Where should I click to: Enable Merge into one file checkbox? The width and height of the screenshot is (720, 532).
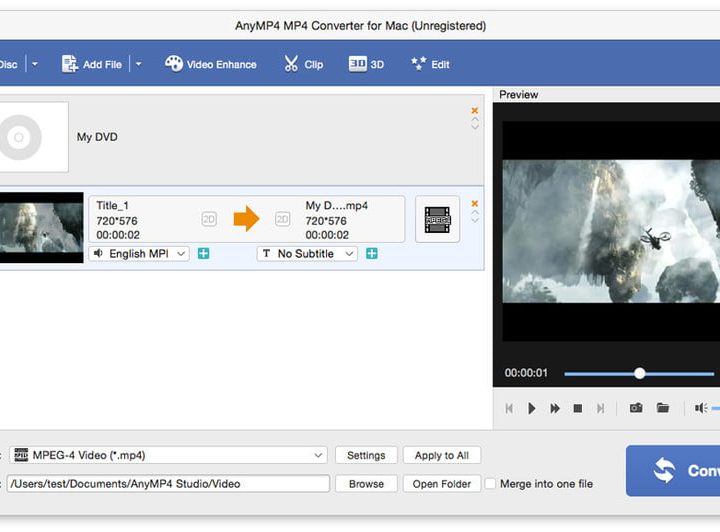point(490,484)
